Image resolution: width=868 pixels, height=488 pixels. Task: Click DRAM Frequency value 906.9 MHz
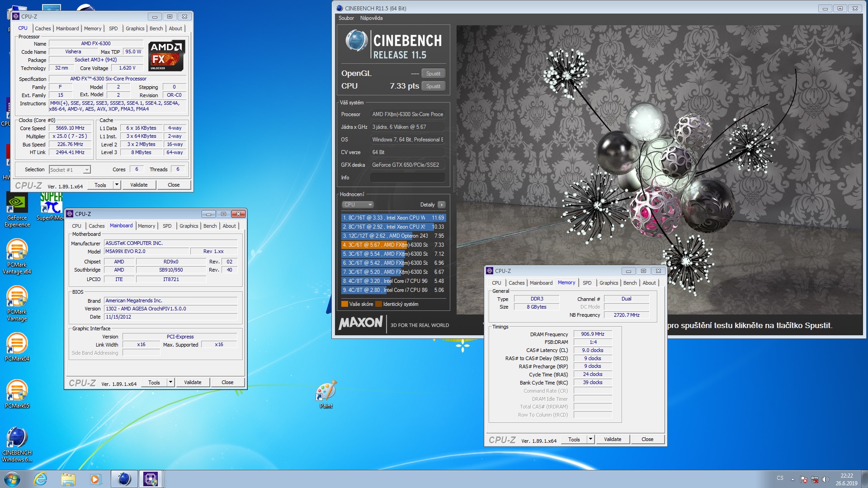point(592,334)
